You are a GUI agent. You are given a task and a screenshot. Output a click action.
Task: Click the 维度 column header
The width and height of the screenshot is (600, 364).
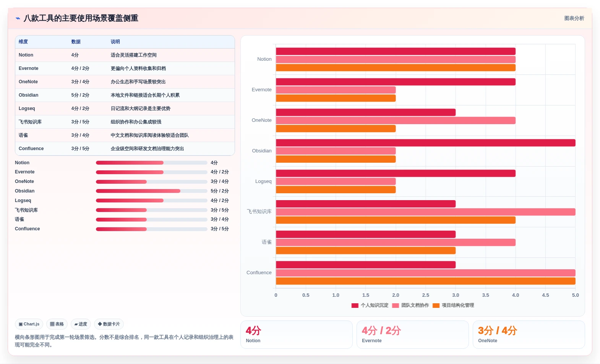[23, 42]
